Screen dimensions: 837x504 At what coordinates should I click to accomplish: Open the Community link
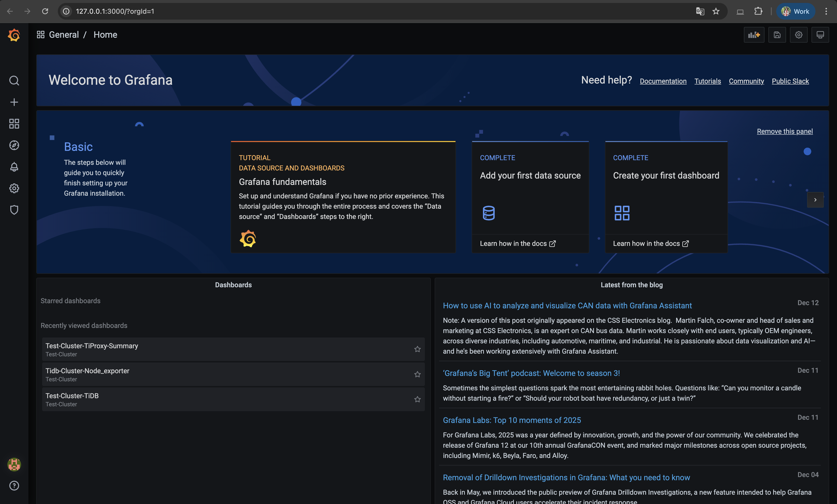[x=746, y=81]
